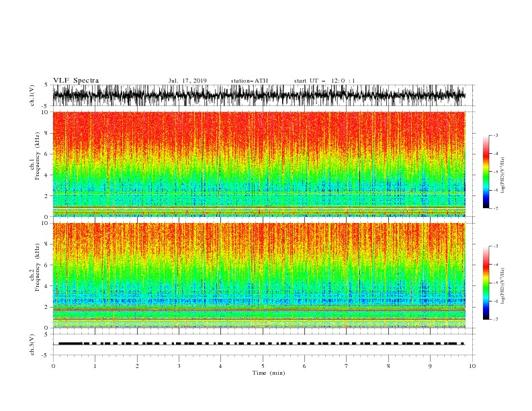Viewport: 532px width, 411px height.
Task: Click inside the ch.1 spectrogram panel
Action: coord(259,164)
